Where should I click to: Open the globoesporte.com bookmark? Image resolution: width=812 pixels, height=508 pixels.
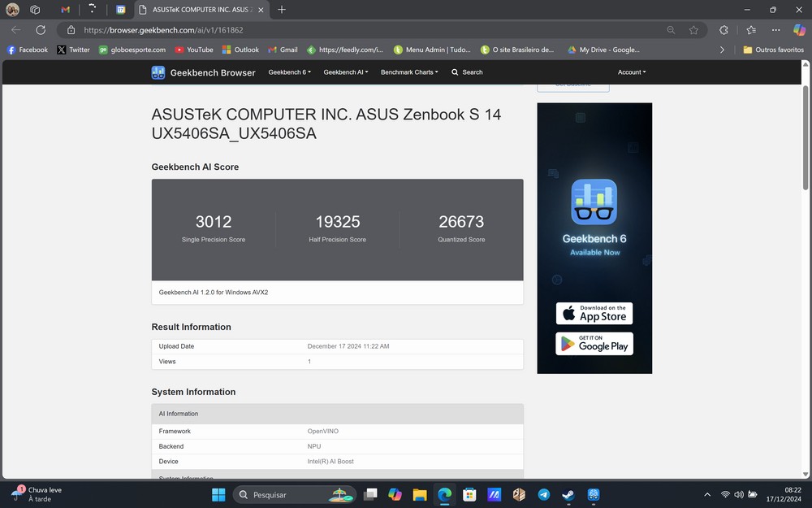[x=132, y=50]
